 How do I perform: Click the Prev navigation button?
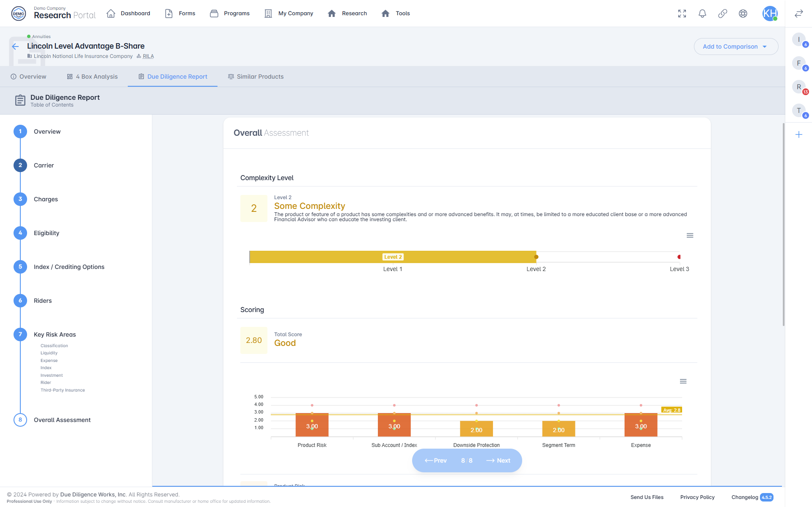436,460
